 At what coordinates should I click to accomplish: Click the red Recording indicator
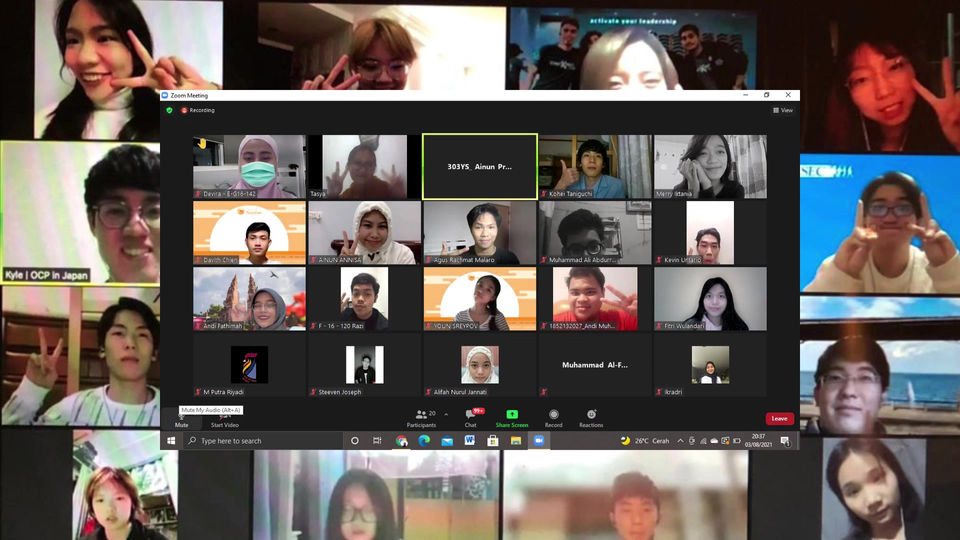click(198, 110)
